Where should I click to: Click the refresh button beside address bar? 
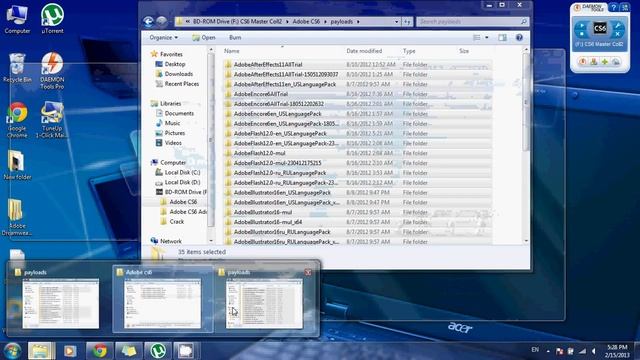coord(407,22)
